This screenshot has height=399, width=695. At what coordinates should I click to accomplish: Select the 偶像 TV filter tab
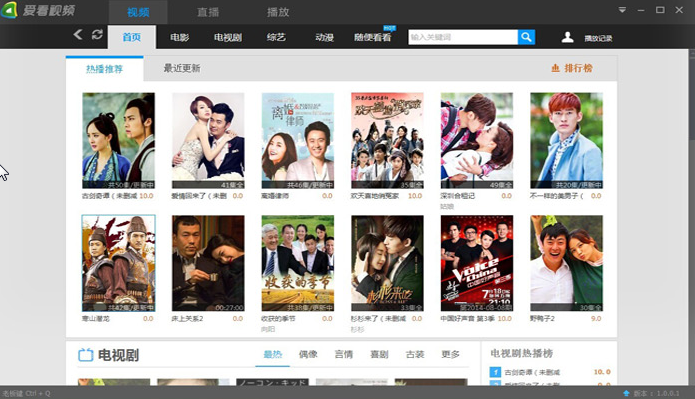[x=308, y=354]
